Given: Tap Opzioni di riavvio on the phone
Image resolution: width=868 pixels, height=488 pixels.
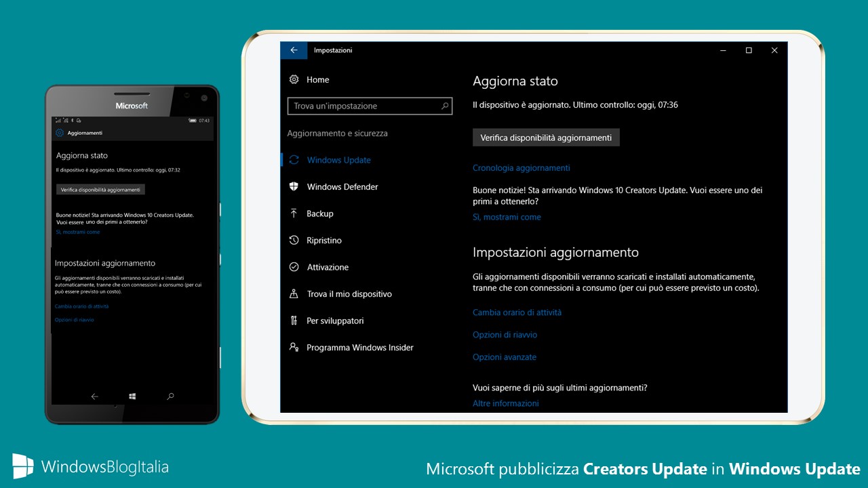Looking at the screenshot, I should tap(75, 319).
